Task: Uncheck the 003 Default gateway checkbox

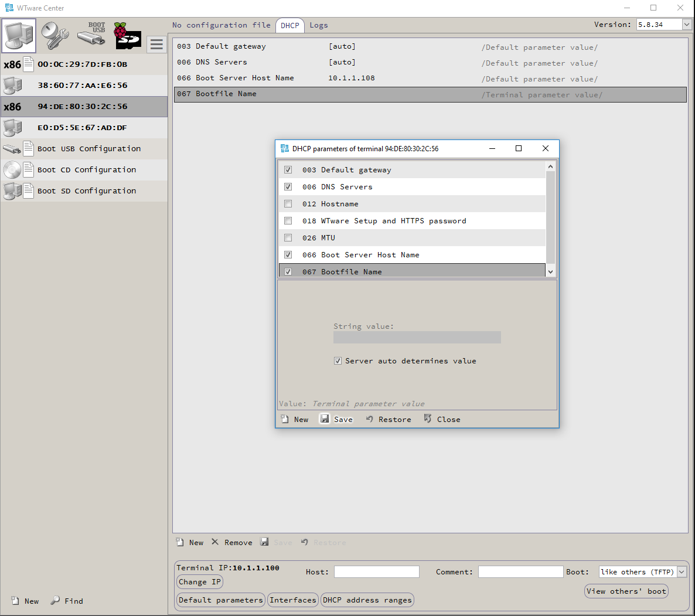Action: (x=288, y=170)
